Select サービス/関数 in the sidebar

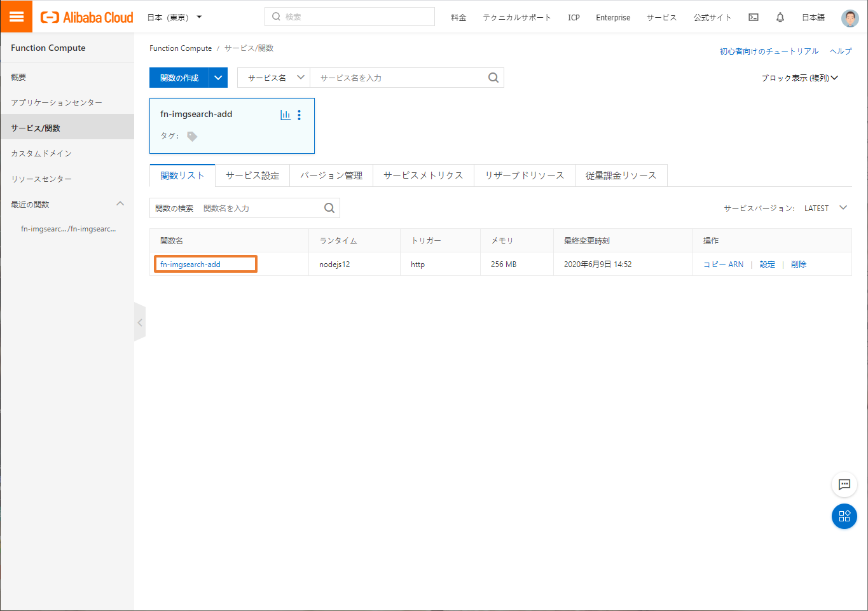[x=67, y=128]
